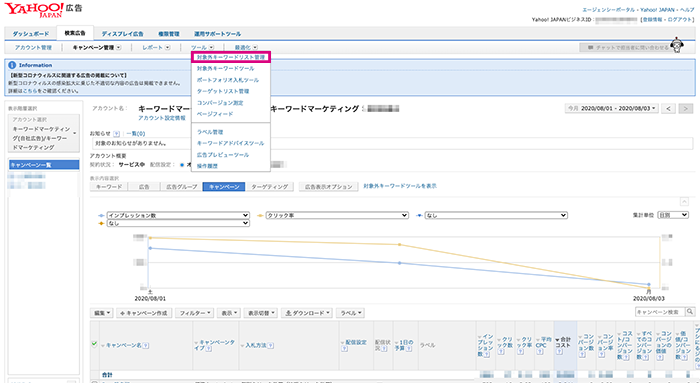Toggle the select-all checkbox in table header

click(94, 344)
